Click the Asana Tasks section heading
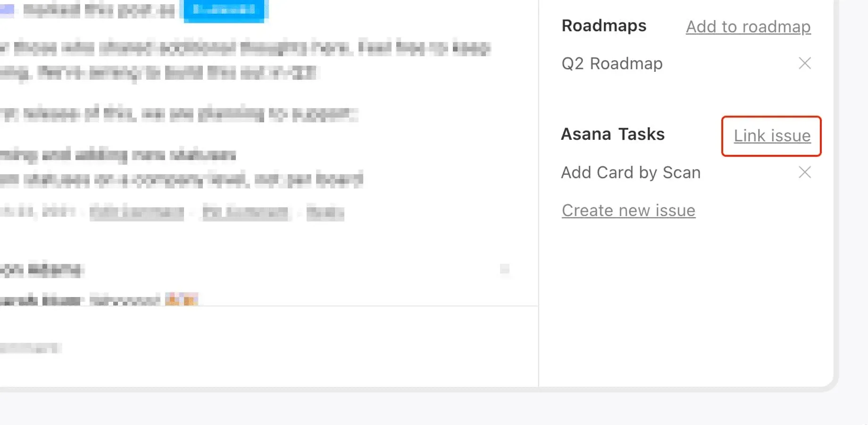Image resolution: width=868 pixels, height=425 pixels. tap(612, 134)
